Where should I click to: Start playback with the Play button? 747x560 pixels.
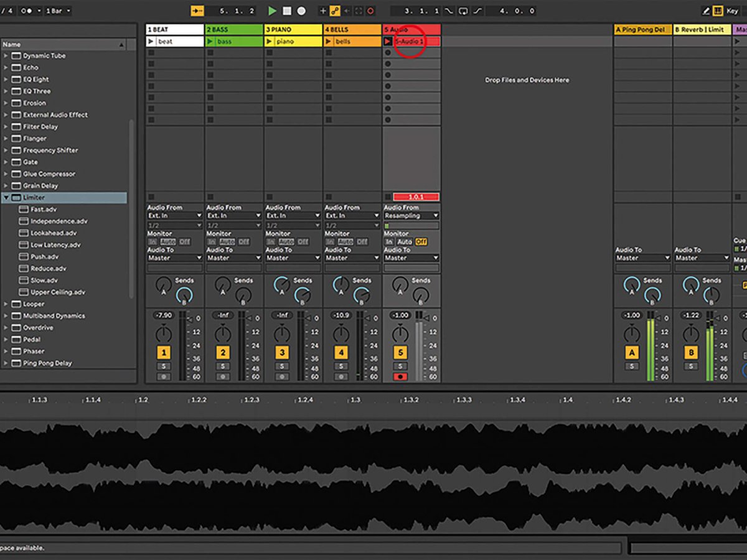273,11
